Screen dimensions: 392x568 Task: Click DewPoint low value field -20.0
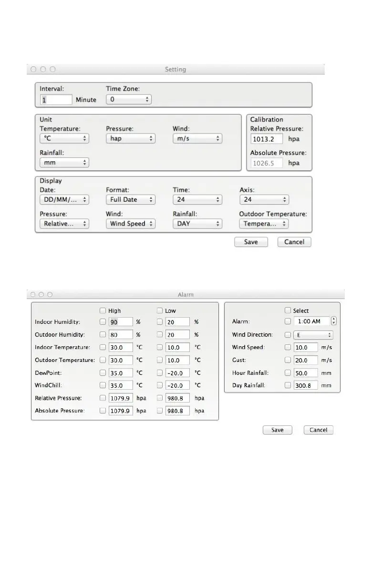click(x=177, y=373)
